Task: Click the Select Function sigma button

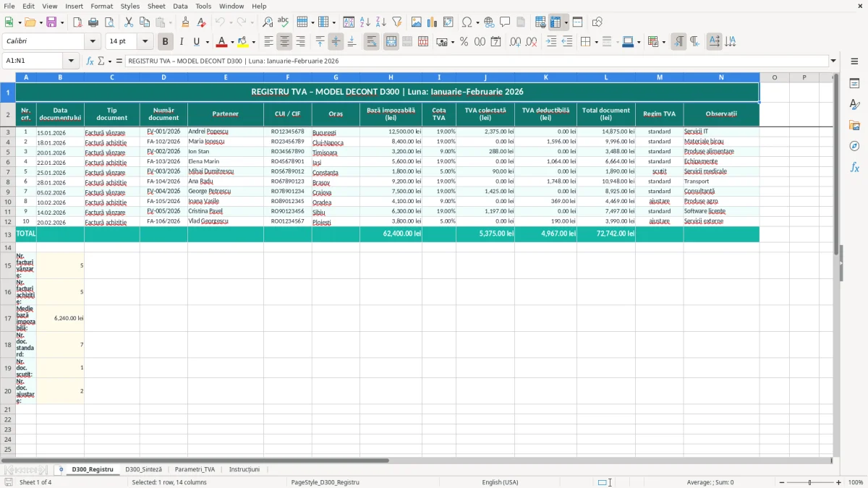Action: coord(101,61)
